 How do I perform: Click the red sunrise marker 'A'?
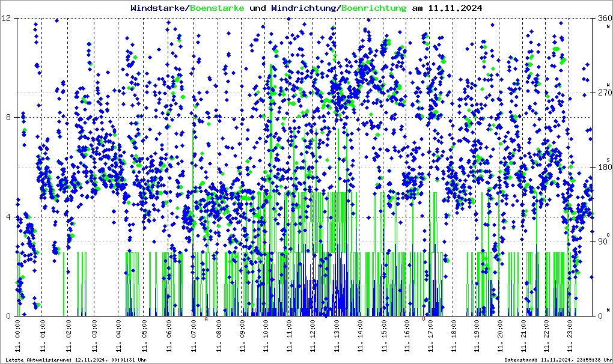click(x=206, y=320)
